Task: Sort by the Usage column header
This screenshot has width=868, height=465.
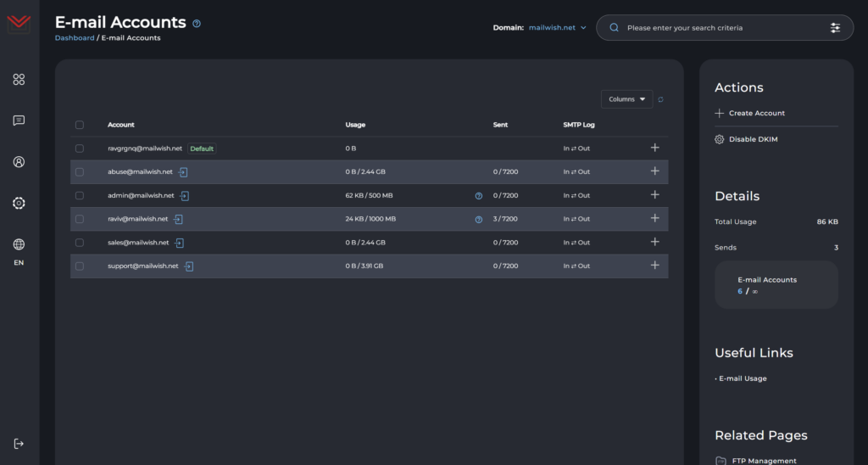Action: pyautogui.click(x=355, y=125)
